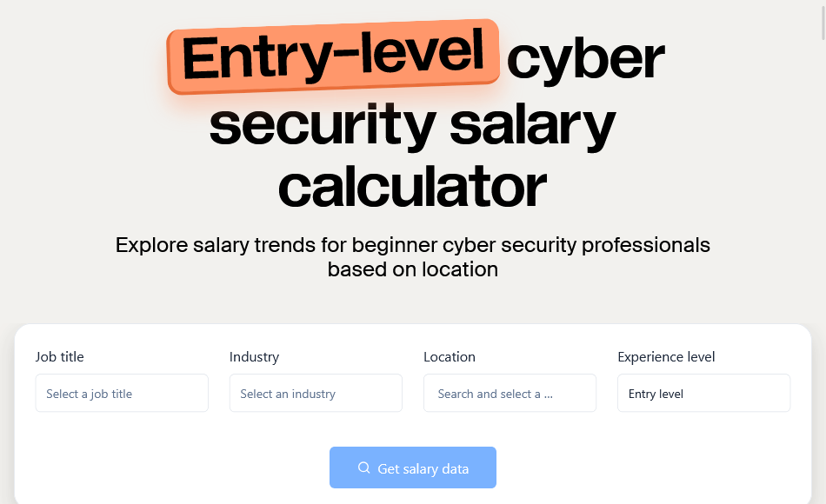Open the Experience level dropdown
The image size is (826, 504).
pos(703,394)
